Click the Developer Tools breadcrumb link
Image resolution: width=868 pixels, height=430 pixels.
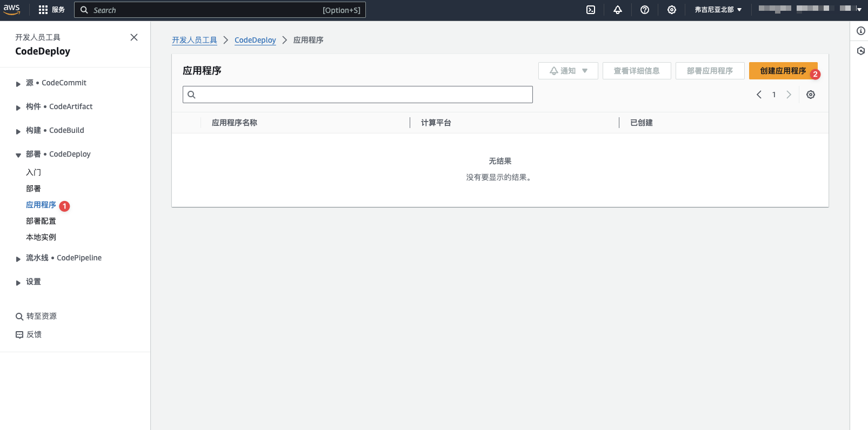195,40
